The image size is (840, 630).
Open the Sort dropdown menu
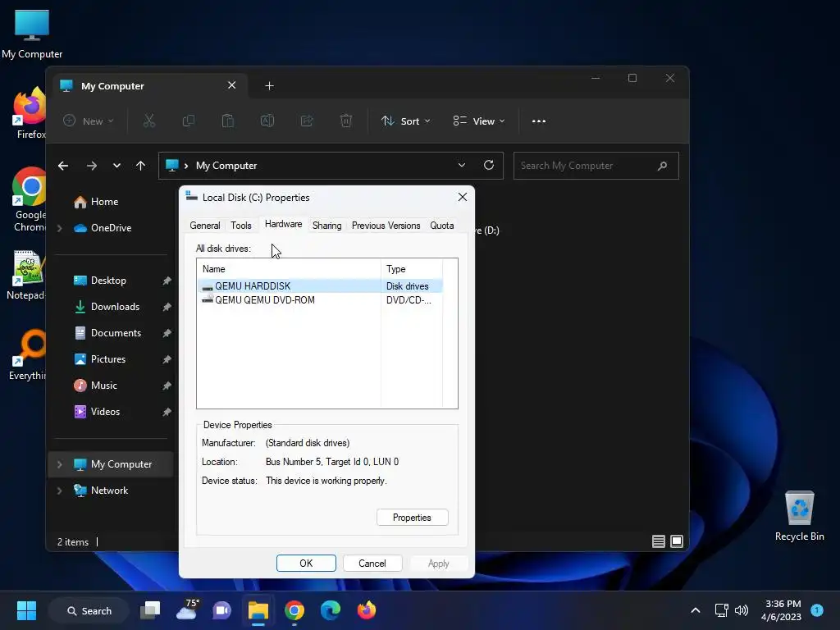click(405, 121)
